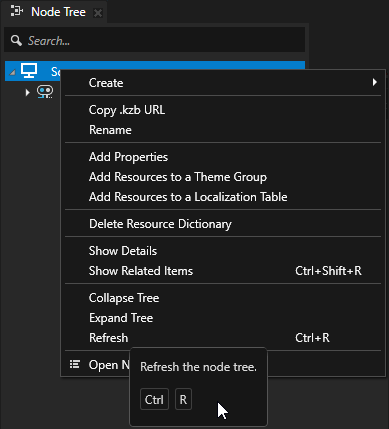Click the list icon beside Open N

click(75, 365)
